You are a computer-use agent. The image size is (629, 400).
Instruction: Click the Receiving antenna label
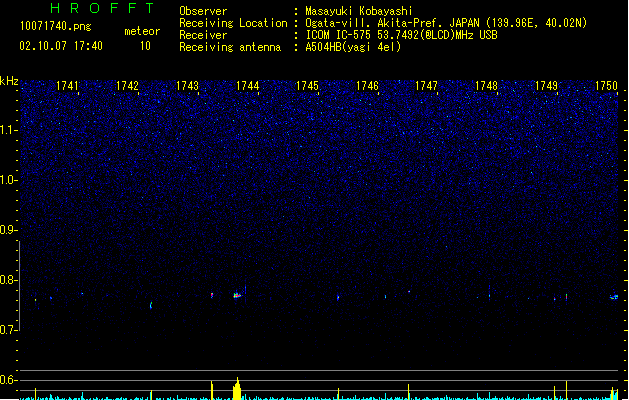pyautogui.click(x=230, y=47)
